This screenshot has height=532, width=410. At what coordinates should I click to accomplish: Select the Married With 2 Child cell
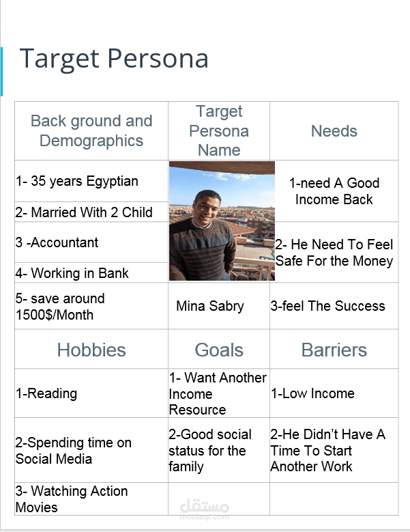pyautogui.click(x=91, y=212)
